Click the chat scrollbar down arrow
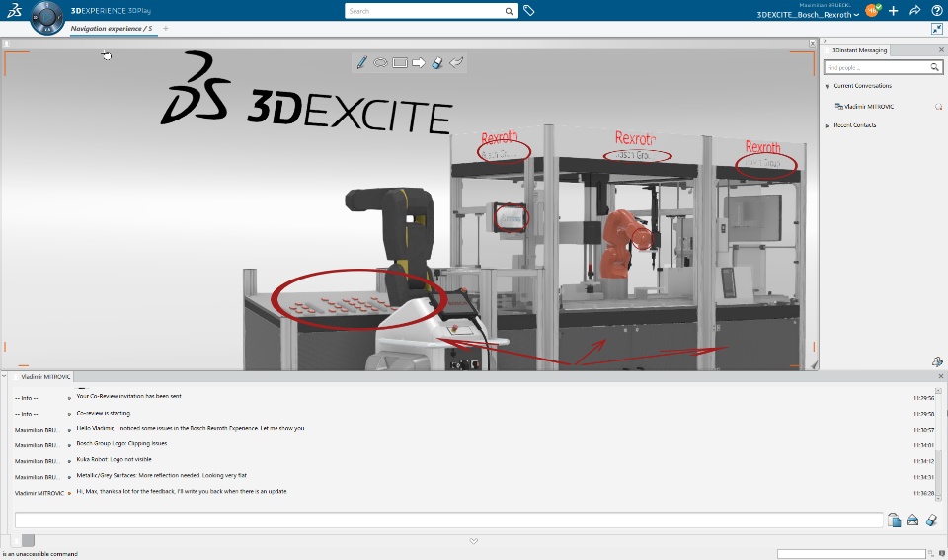This screenshot has height=560, width=948. point(938,499)
